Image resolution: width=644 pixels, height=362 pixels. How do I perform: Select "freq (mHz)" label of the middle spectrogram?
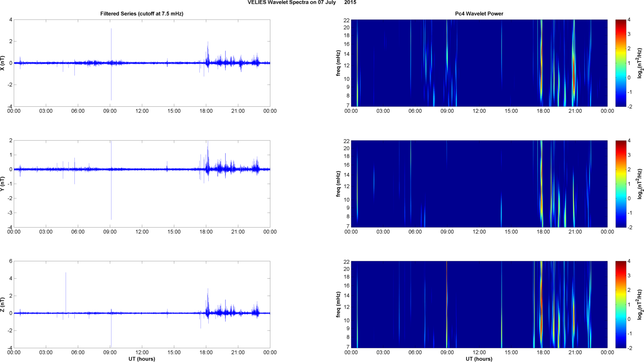(338, 184)
